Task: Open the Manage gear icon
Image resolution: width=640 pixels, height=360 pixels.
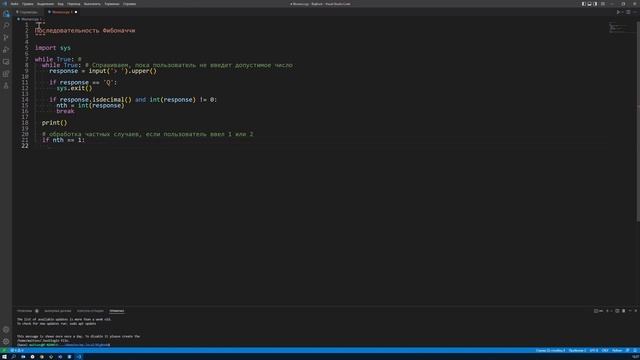Action: (6, 341)
